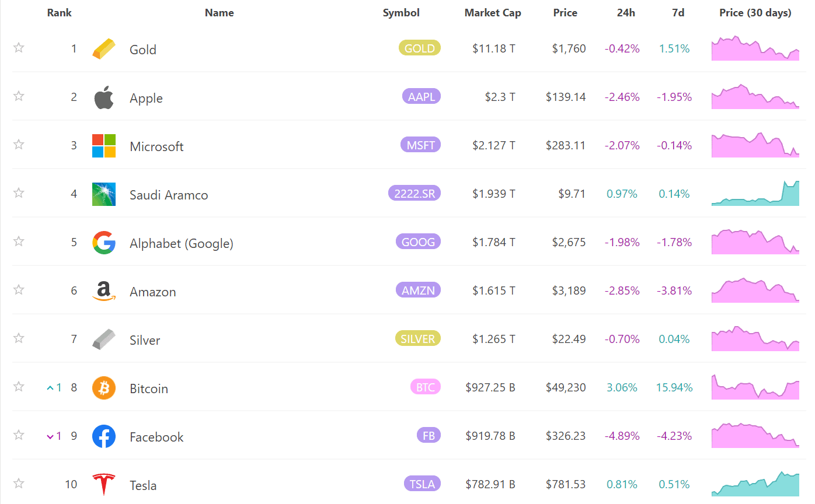Open the Gold asset page link

[x=143, y=50]
